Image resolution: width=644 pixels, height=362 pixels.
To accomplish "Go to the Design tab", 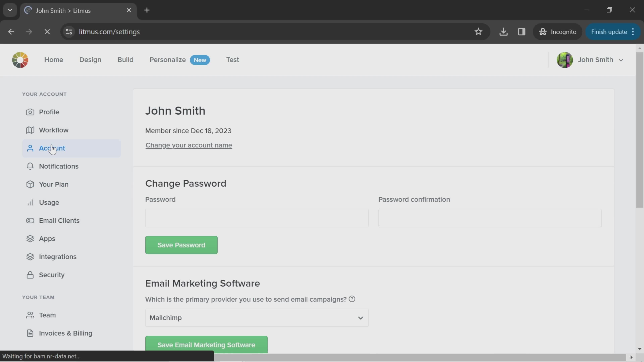I will click(x=90, y=60).
